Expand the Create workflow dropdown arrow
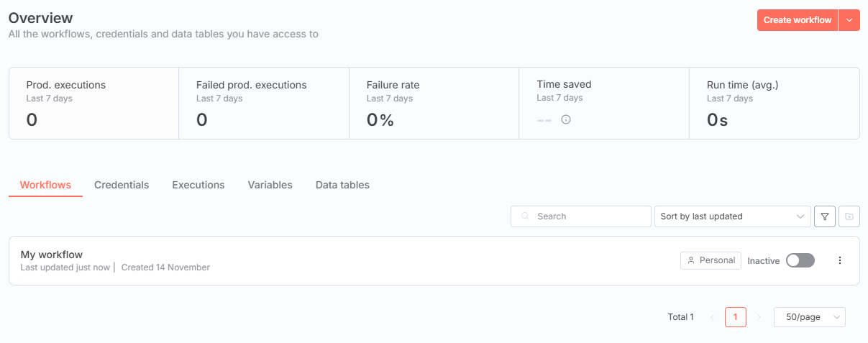 (849, 20)
